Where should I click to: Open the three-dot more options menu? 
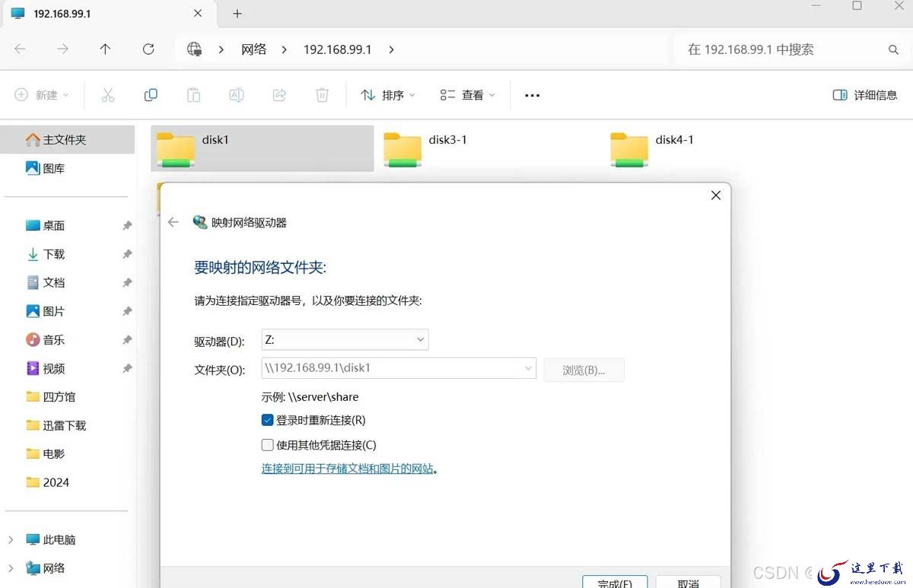click(x=533, y=95)
